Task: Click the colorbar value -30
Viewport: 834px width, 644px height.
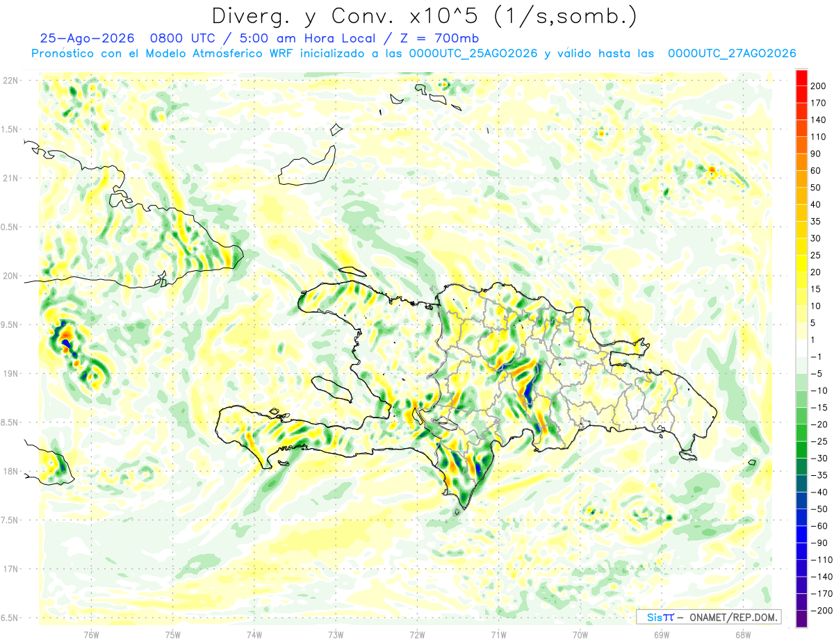Action: click(x=818, y=459)
